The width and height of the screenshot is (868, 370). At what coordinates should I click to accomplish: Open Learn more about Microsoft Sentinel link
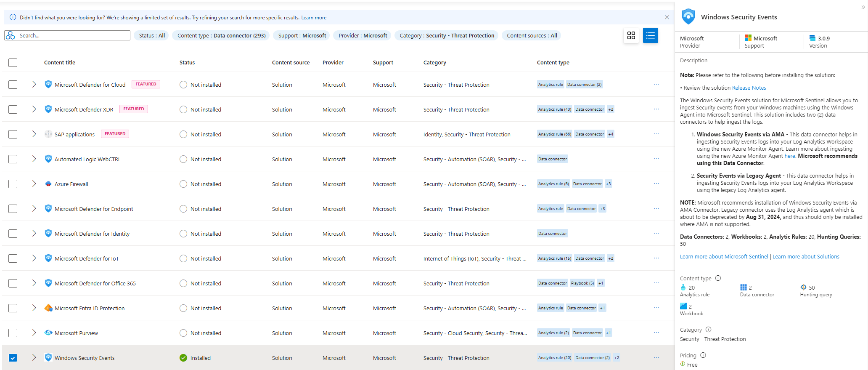tap(724, 257)
